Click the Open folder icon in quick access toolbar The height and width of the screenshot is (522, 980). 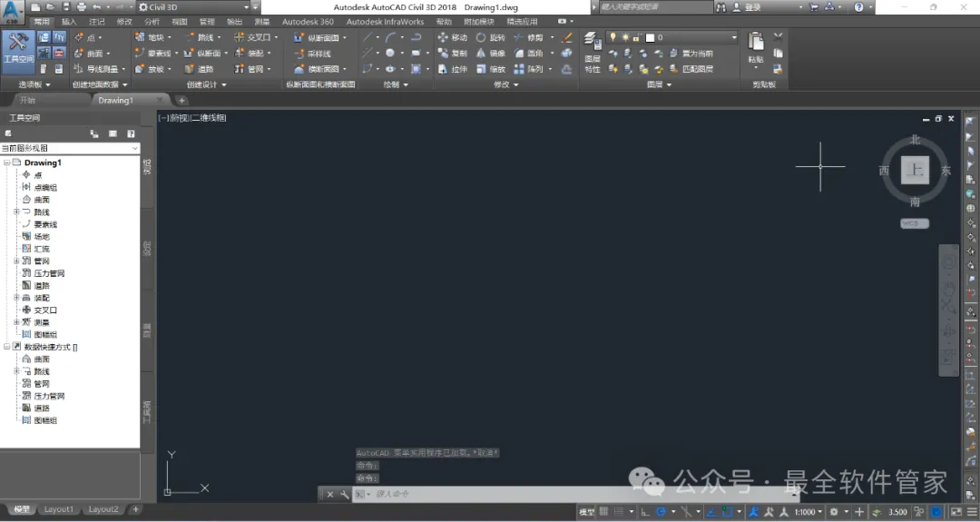point(50,7)
